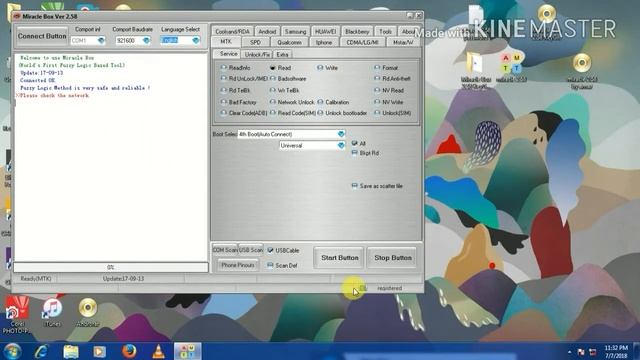
Task: Open Corel PHOTO-PAINT desktop shortcut
Action: pyautogui.click(x=17, y=314)
